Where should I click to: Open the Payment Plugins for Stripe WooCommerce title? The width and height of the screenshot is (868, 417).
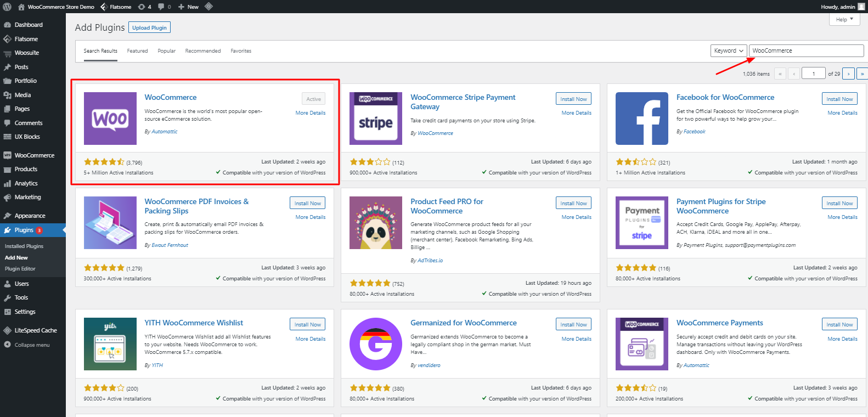click(721, 206)
